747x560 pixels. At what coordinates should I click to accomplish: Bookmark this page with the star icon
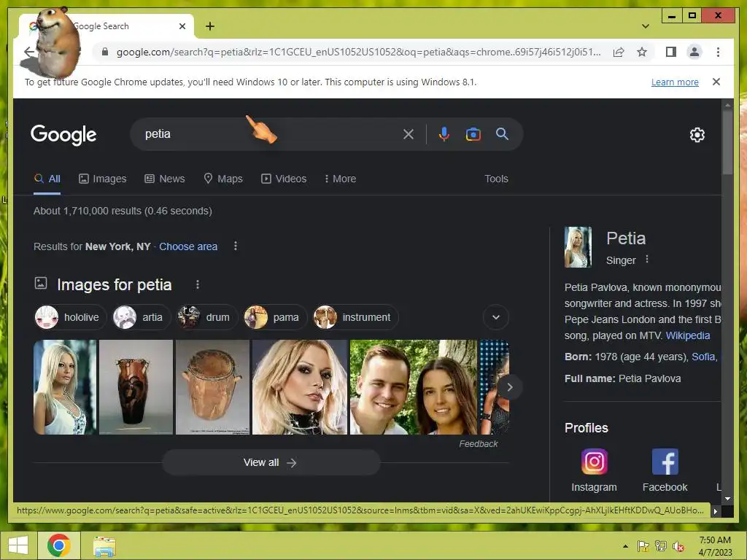[642, 52]
